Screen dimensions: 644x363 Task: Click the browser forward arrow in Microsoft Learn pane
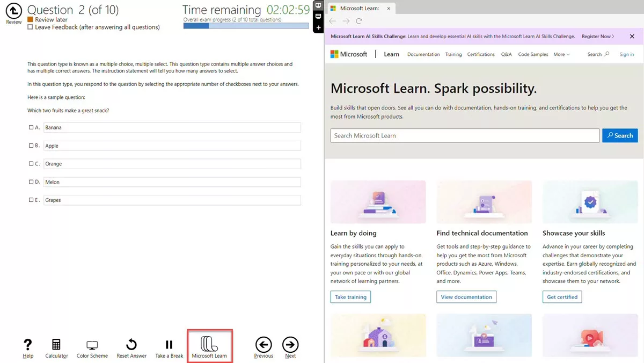(x=346, y=21)
